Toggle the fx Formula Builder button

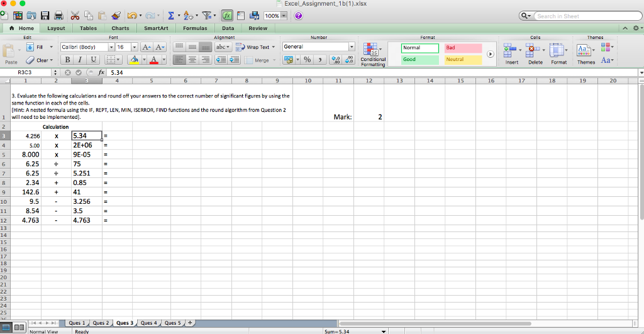226,16
